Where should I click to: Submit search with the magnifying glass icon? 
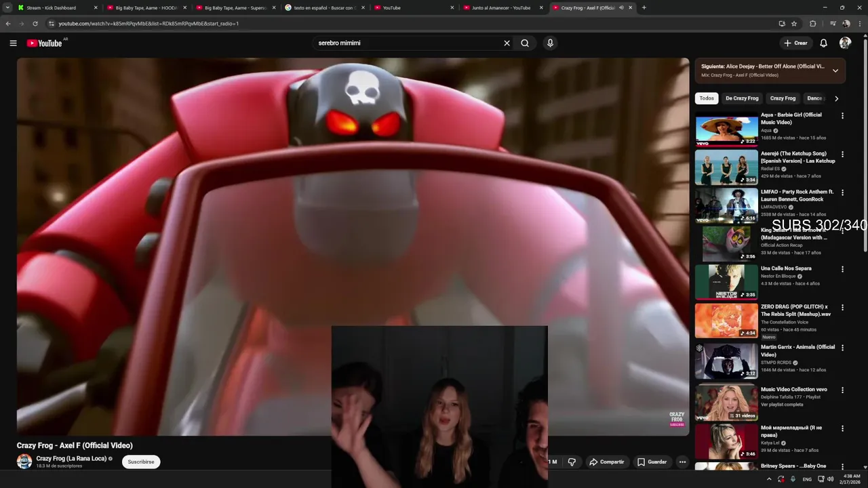coord(525,43)
